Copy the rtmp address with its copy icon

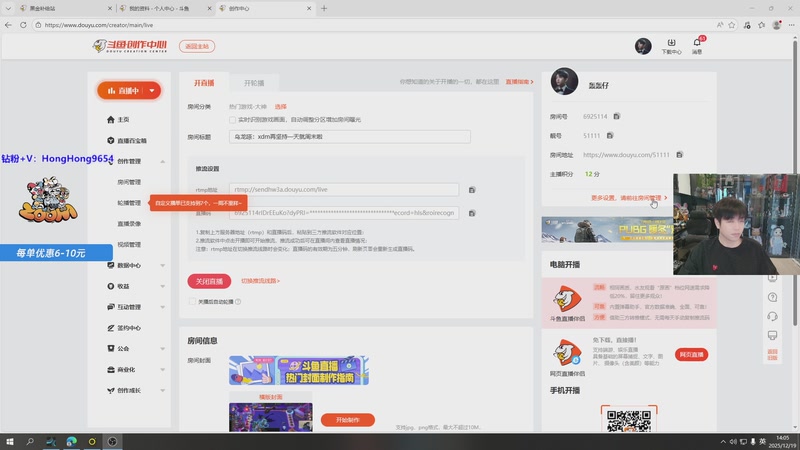[472, 189]
